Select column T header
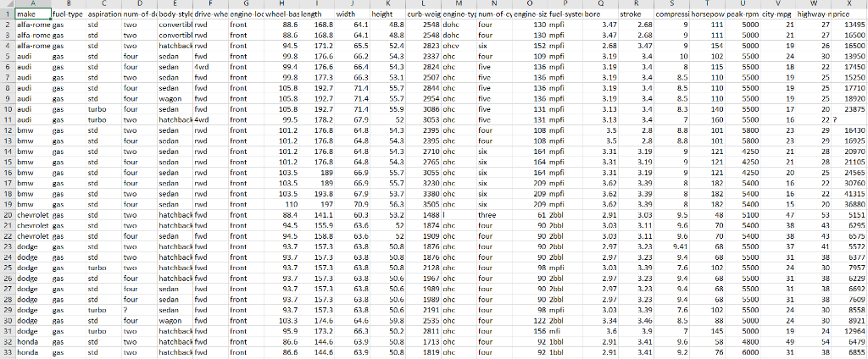 tap(707, 3)
